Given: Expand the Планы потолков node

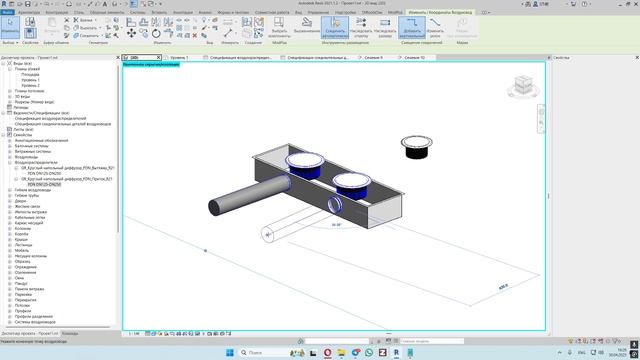Looking at the screenshot, I should coord(9,91).
